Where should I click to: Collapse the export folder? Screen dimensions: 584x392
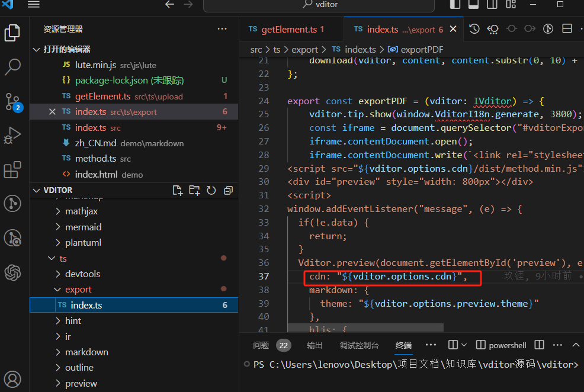[x=78, y=290]
